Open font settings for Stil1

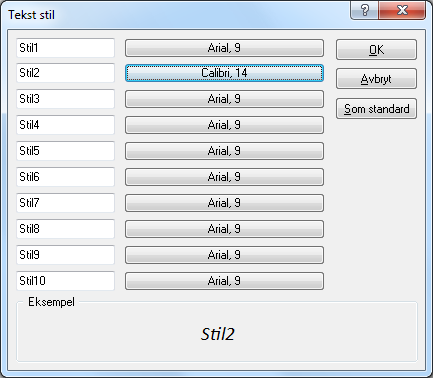pos(224,48)
